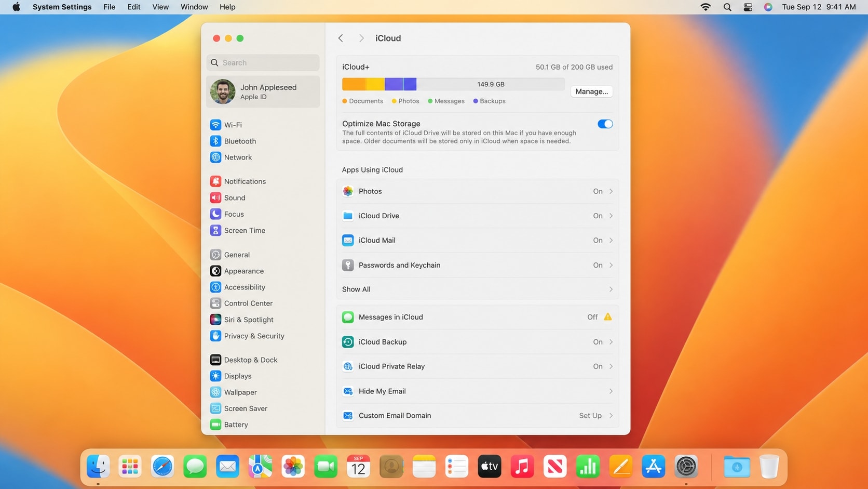The height and width of the screenshot is (489, 868).
Task: Open iCloud Backup row
Action: point(478,342)
